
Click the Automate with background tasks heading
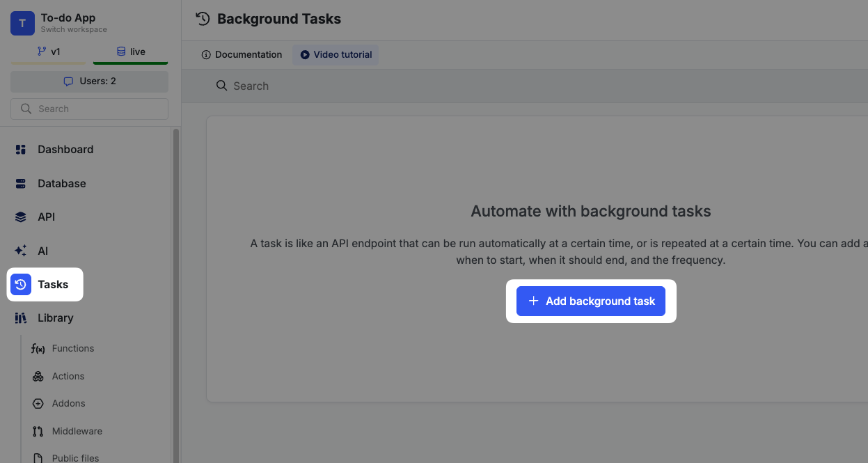591,212
